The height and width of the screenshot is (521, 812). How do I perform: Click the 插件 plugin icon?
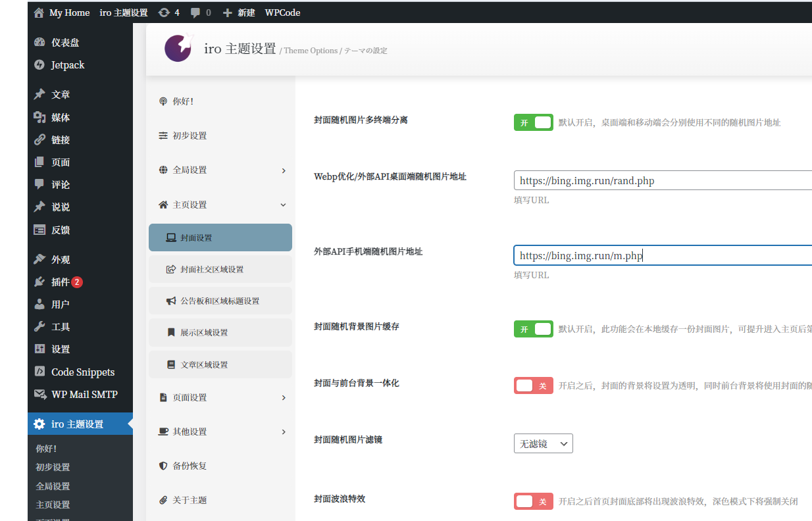[x=39, y=282]
